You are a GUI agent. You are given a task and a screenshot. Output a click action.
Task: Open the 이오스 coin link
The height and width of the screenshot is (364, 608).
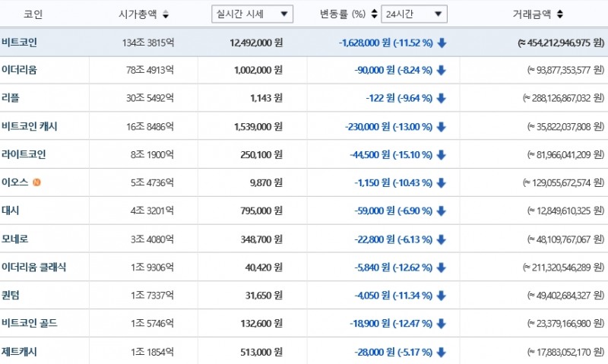(15, 182)
